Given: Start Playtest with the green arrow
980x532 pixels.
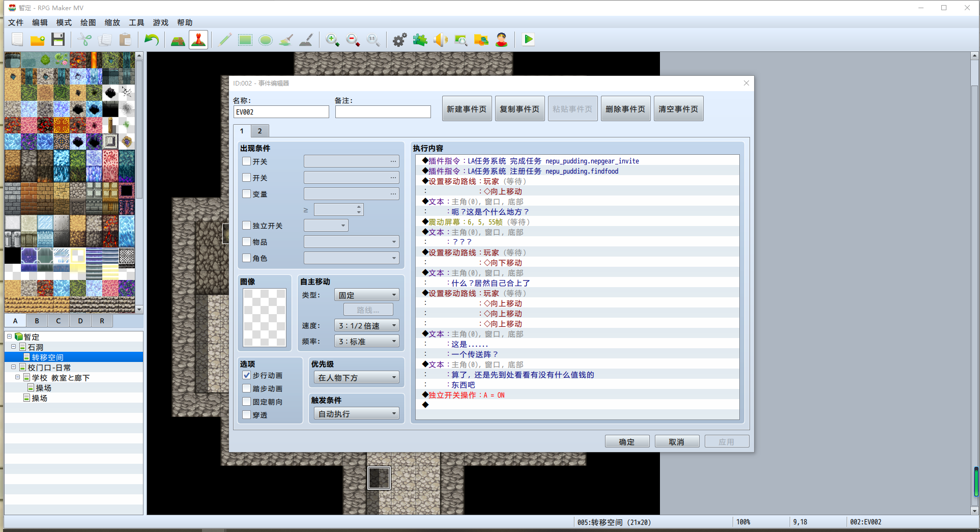Looking at the screenshot, I should pyautogui.click(x=528, y=40).
